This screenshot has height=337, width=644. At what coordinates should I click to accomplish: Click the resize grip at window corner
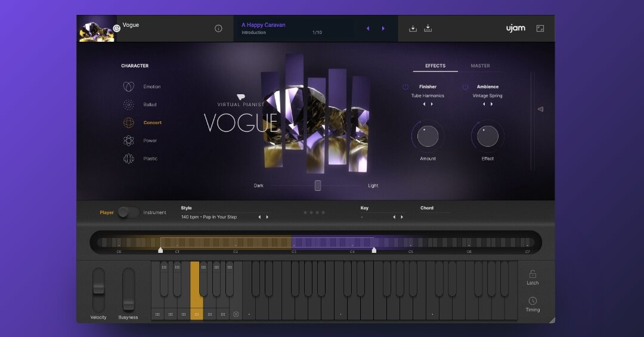point(552,320)
